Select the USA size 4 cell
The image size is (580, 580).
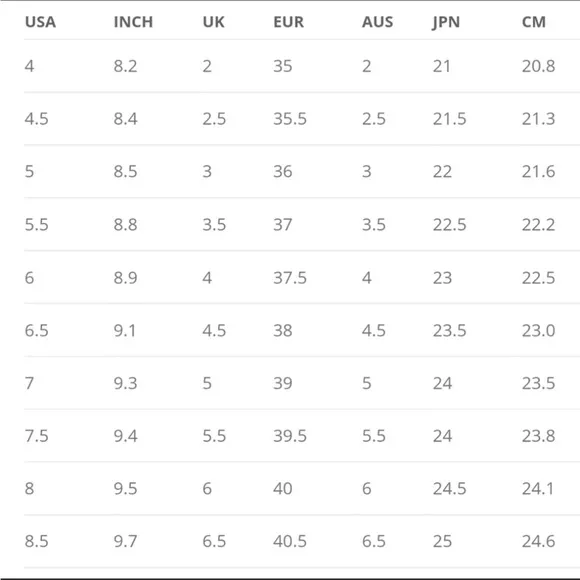tap(30, 66)
